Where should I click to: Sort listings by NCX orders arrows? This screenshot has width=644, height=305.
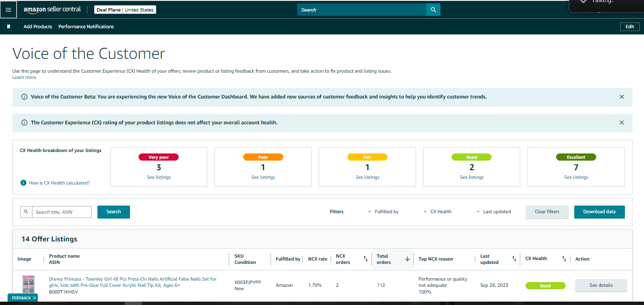tap(365, 259)
